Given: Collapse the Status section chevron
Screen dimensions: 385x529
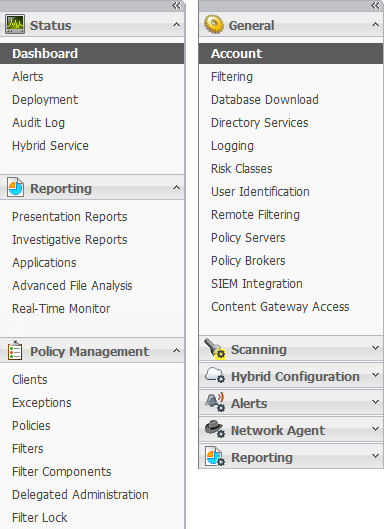Looking at the screenshot, I should tap(176, 25).
